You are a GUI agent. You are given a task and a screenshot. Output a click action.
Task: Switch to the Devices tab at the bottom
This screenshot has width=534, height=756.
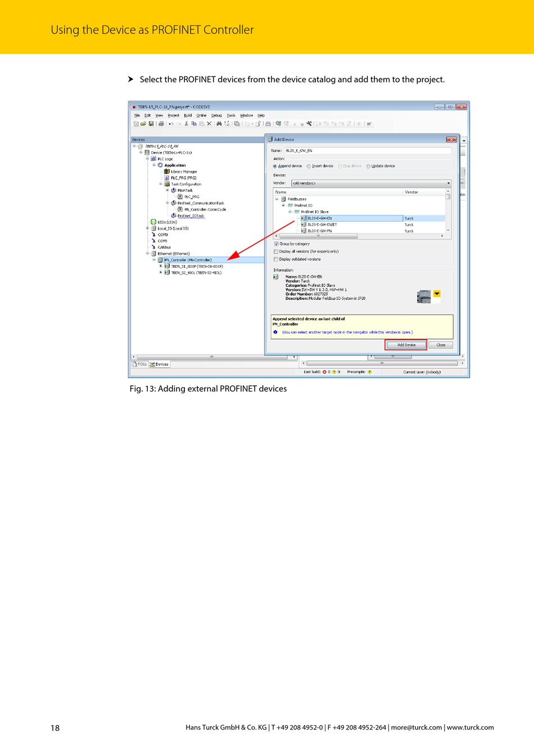(159, 364)
